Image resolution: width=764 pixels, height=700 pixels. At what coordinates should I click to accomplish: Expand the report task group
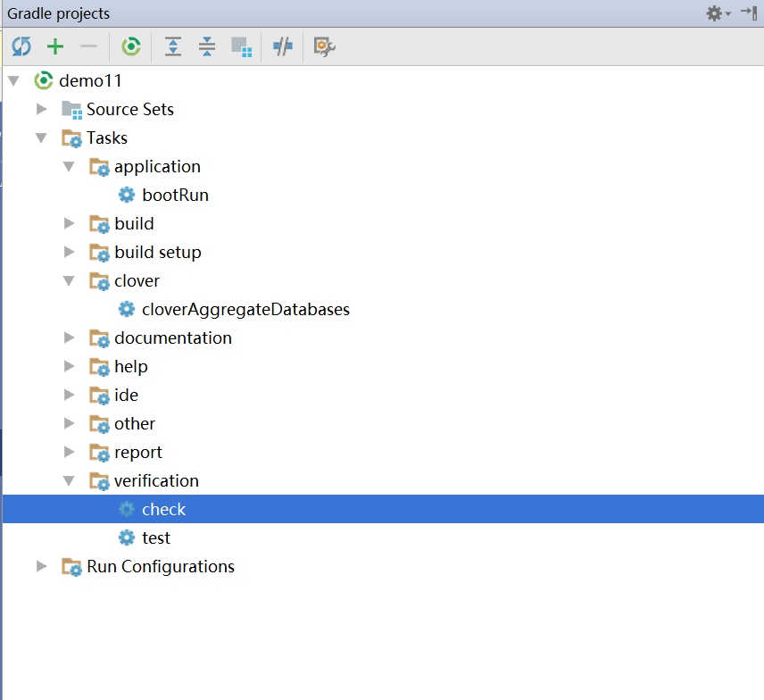pyautogui.click(x=70, y=453)
